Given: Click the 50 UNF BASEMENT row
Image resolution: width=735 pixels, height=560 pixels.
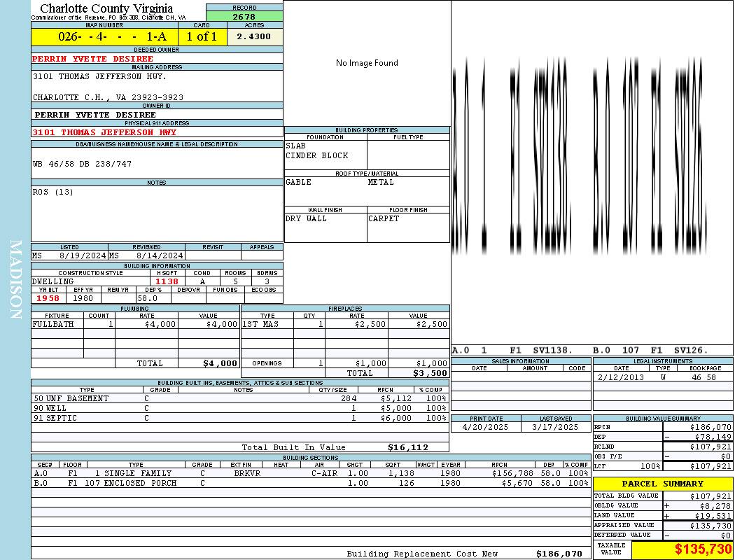Looking at the screenshot, I should coord(240,398).
